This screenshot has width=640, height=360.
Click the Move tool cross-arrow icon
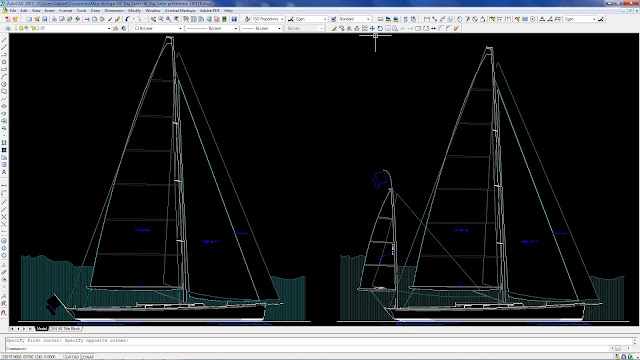(x=372, y=28)
